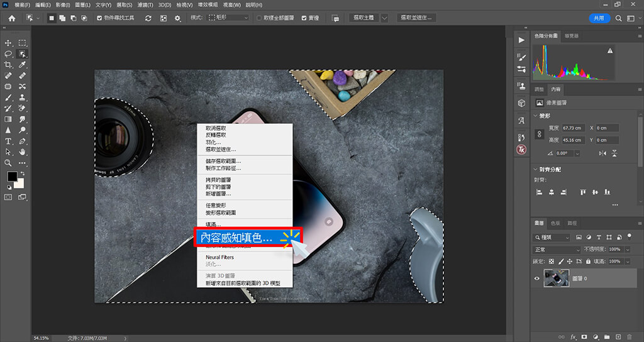Toggle link width and height icon
Image resolution: width=644 pixels, height=342 pixels.
point(540,134)
